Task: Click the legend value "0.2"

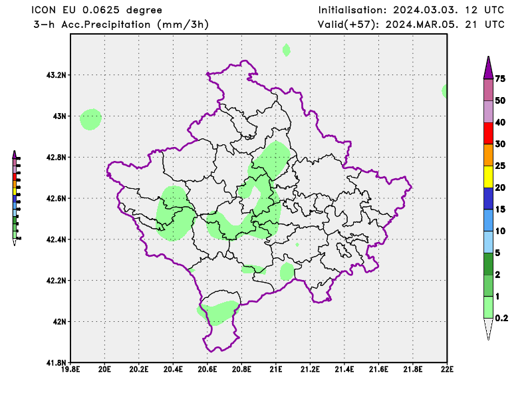Action: point(501,318)
